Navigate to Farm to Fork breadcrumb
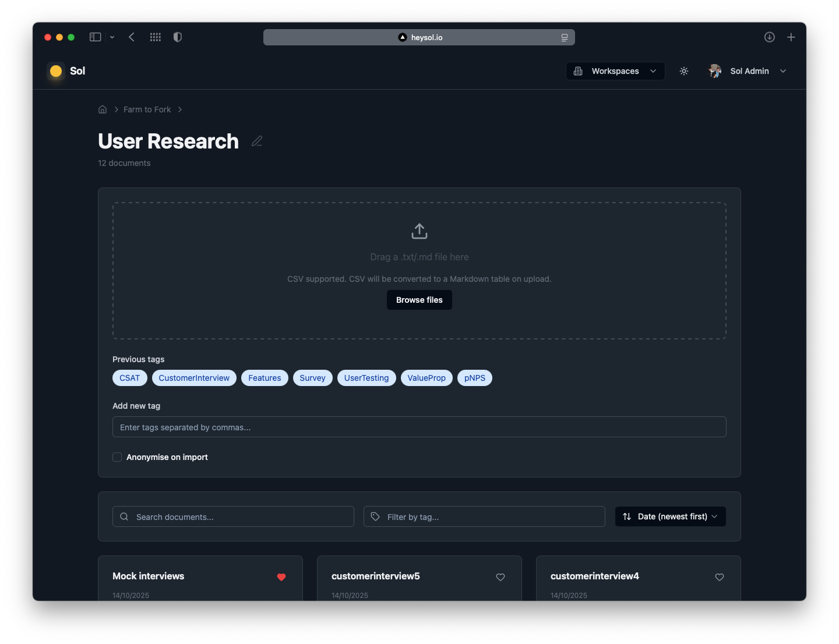This screenshot has width=839, height=644. tap(147, 109)
